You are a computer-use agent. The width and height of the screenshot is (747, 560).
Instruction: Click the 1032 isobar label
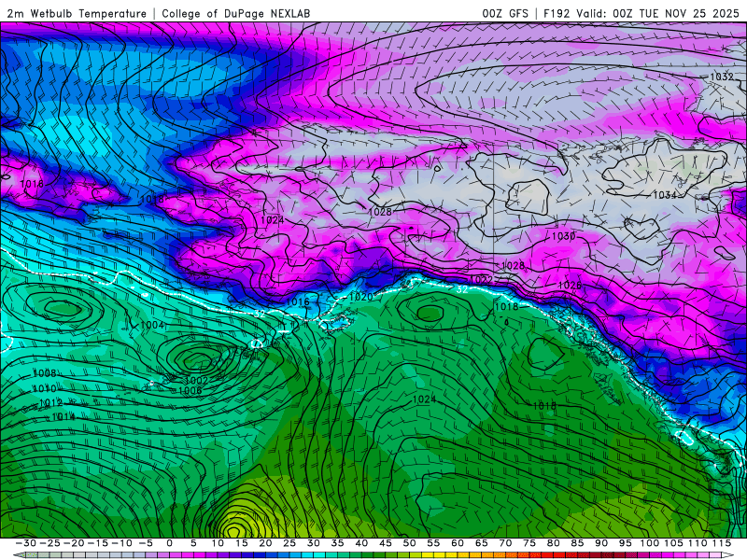[722, 77]
